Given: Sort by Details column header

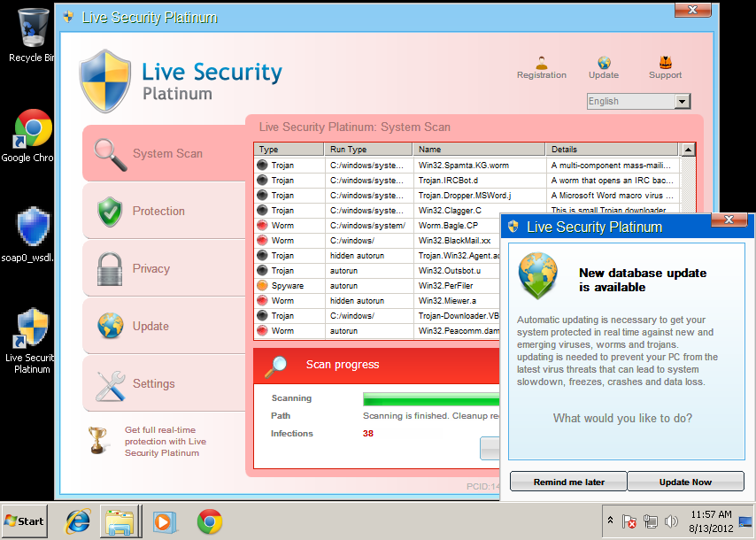Looking at the screenshot, I should (612, 149).
